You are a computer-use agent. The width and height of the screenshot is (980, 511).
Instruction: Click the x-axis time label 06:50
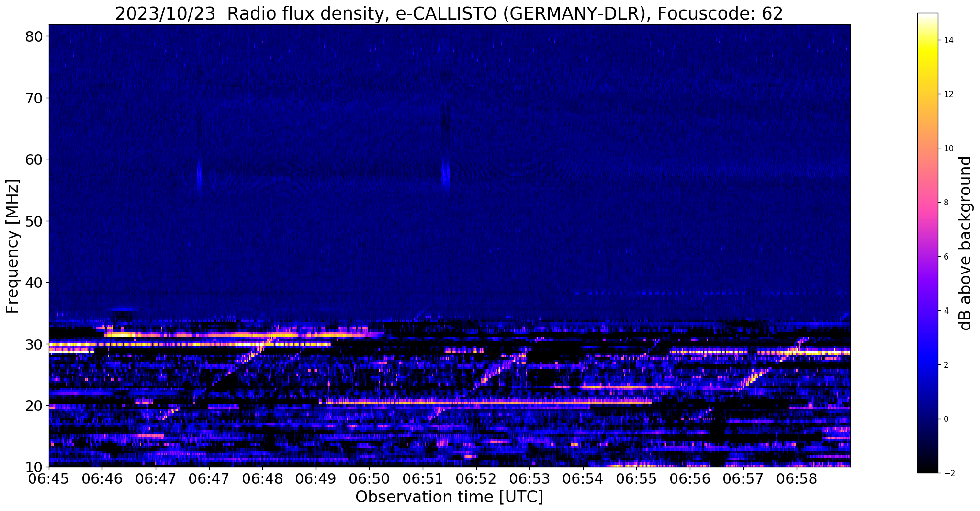tap(369, 479)
